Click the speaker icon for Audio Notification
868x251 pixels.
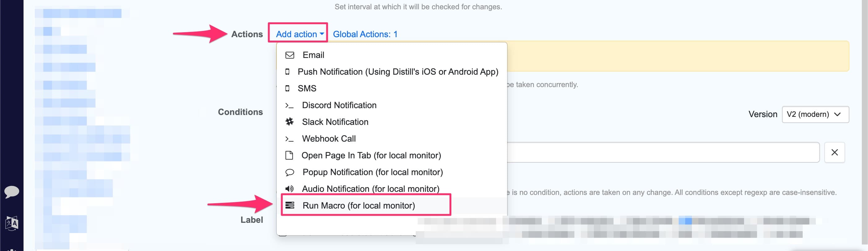(289, 189)
